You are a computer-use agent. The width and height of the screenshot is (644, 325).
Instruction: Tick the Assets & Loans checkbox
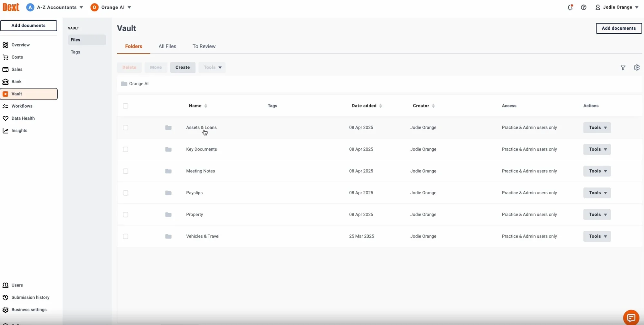pyautogui.click(x=126, y=128)
